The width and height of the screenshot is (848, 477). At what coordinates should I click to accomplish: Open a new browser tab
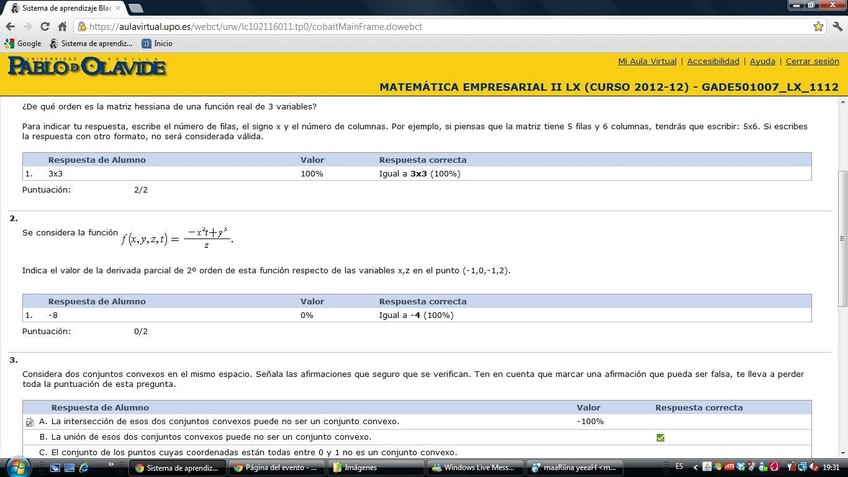tap(136, 8)
